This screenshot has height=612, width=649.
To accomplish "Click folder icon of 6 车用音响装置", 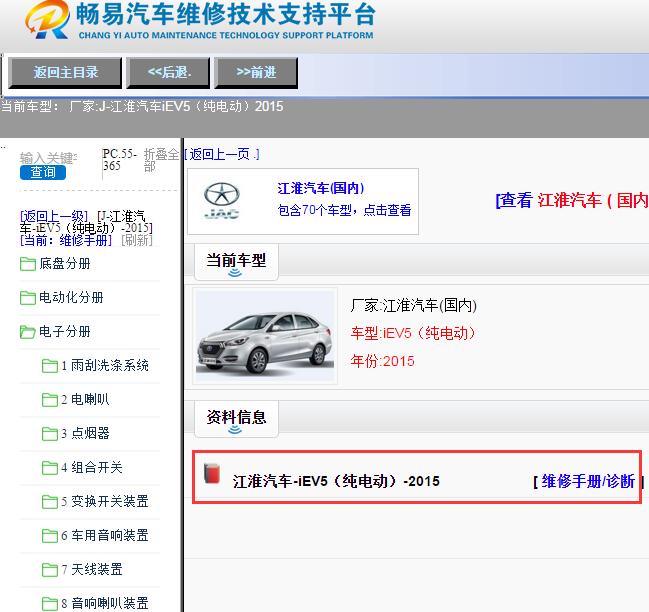I will (x=50, y=535).
